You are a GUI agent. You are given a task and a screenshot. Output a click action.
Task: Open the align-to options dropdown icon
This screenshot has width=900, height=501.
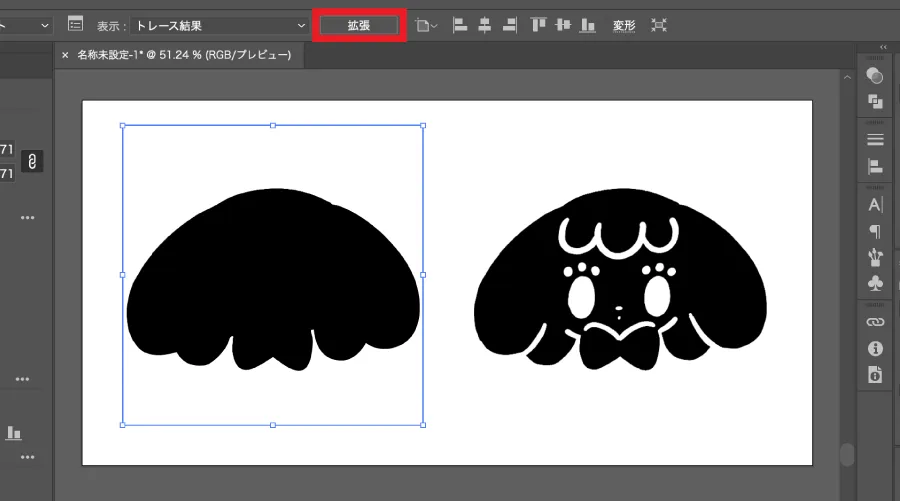[x=426, y=25]
